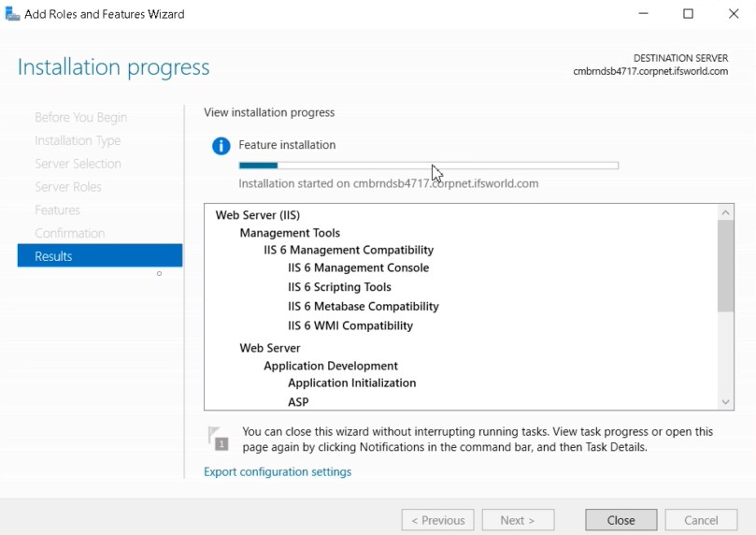
Task: Click the notifications flag icon
Action: (218, 438)
